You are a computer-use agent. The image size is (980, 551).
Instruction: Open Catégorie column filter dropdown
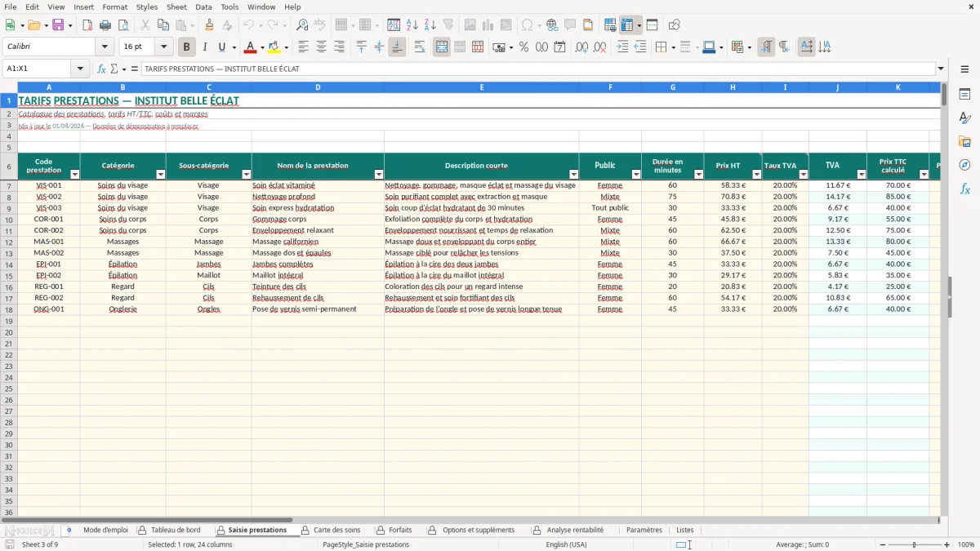(160, 175)
